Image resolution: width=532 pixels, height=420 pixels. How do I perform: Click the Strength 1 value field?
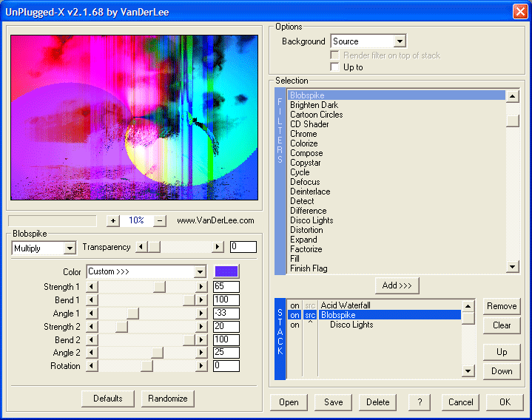226,287
